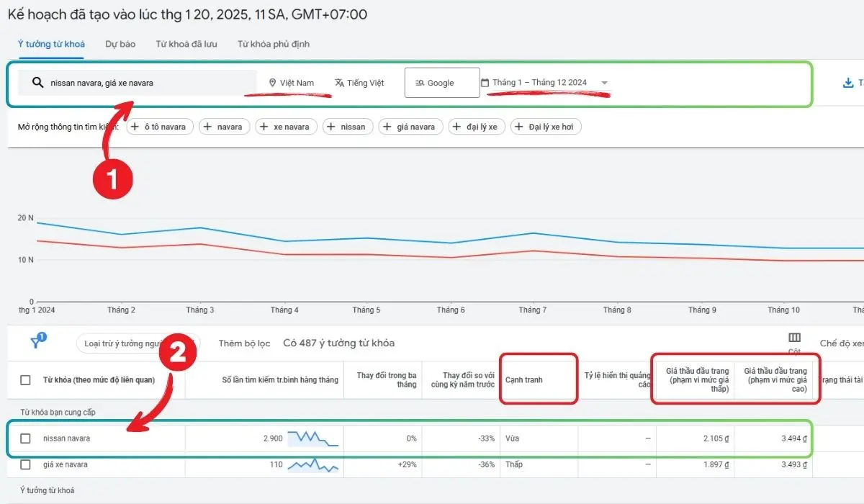Open the Google search network selector
This screenshot has width=864, height=504.
pos(441,83)
